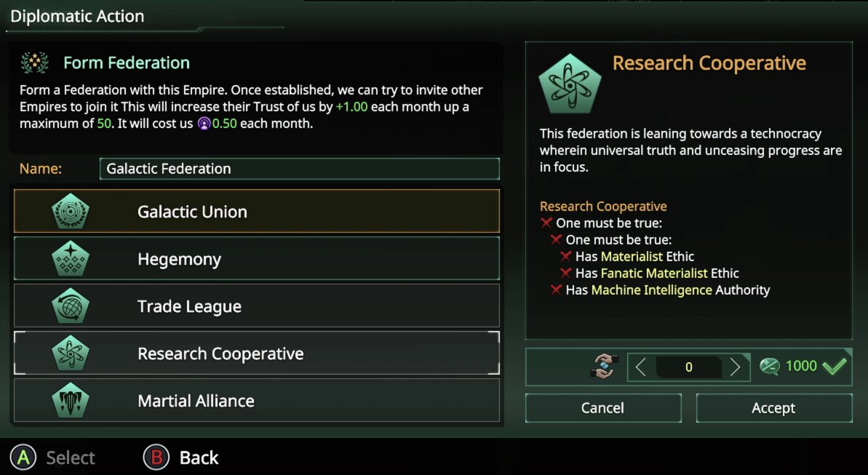Choose the Hegemony federation type

click(257, 258)
